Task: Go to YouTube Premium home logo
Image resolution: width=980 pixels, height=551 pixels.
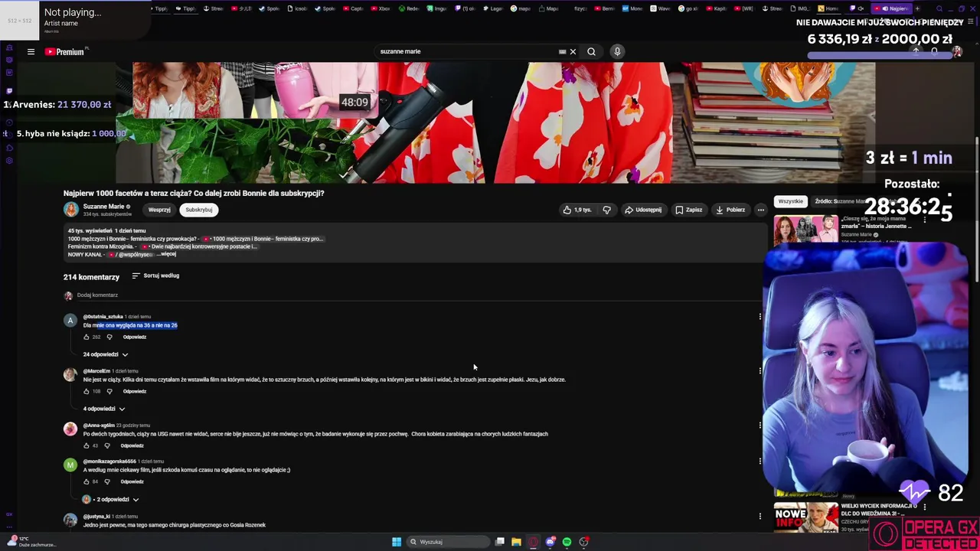Action: click(x=66, y=52)
